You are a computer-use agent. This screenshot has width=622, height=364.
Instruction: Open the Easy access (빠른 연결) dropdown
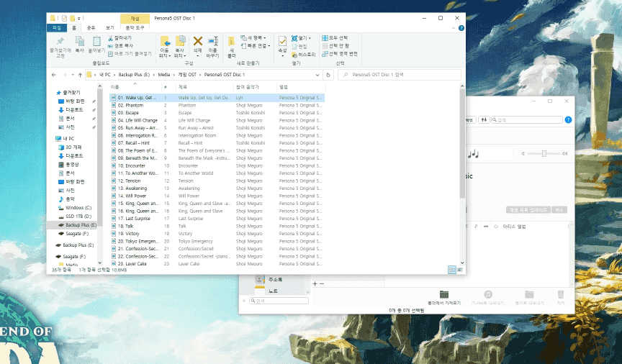pyautogui.click(x=256, y=46)
